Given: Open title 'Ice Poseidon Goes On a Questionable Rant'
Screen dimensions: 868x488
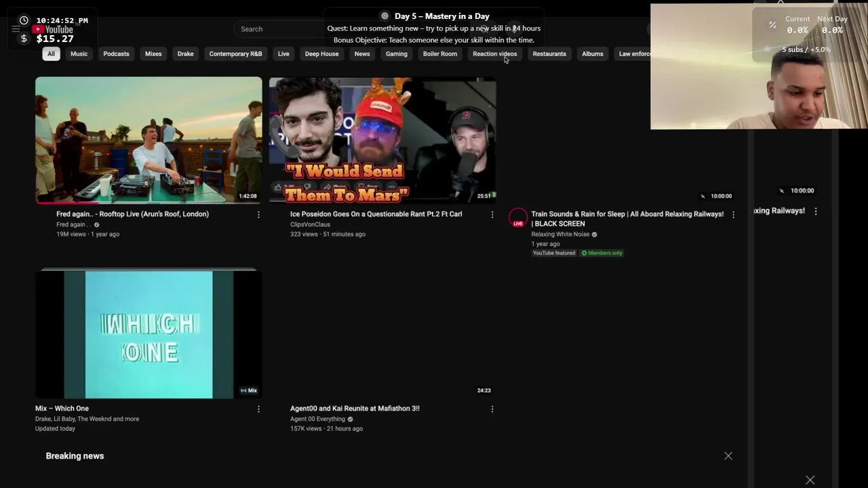Looking at the screenshot, I should pos(376,214).
